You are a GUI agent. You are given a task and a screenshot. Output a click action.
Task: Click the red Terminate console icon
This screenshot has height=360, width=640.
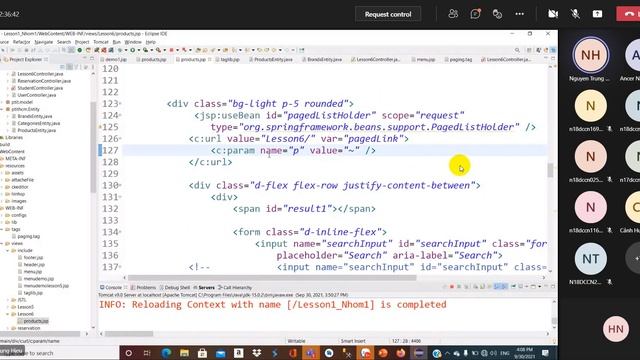pos(452,287)
